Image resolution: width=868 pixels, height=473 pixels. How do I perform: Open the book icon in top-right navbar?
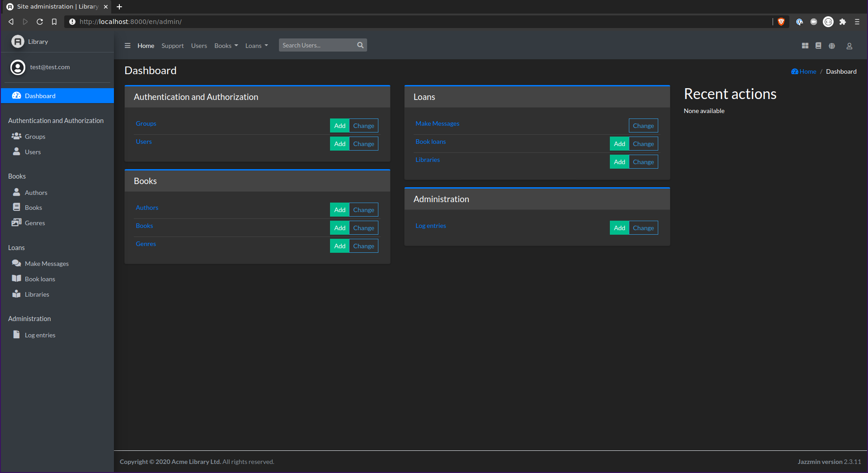point(818,46)
